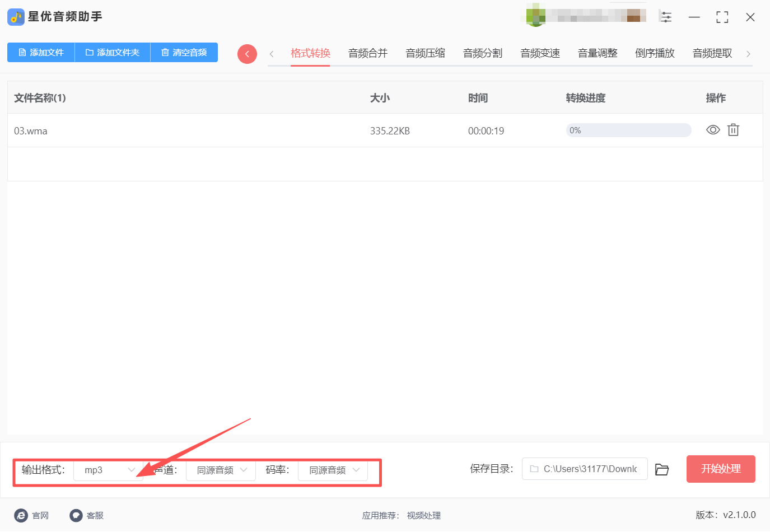Click the 清空音频 button

coord(184,53)
